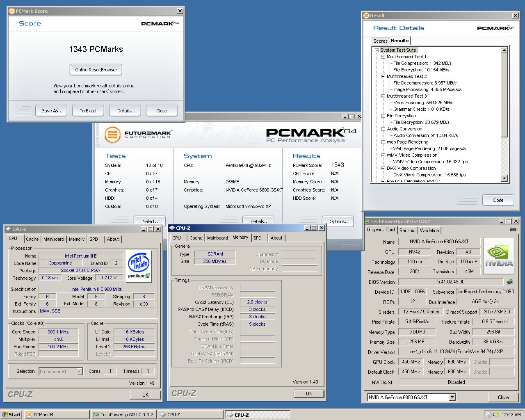Image resolution: width=525 pixels, height=420 pixels.
Task: Click OK in the left CPU-Z window
Action: 145,395
